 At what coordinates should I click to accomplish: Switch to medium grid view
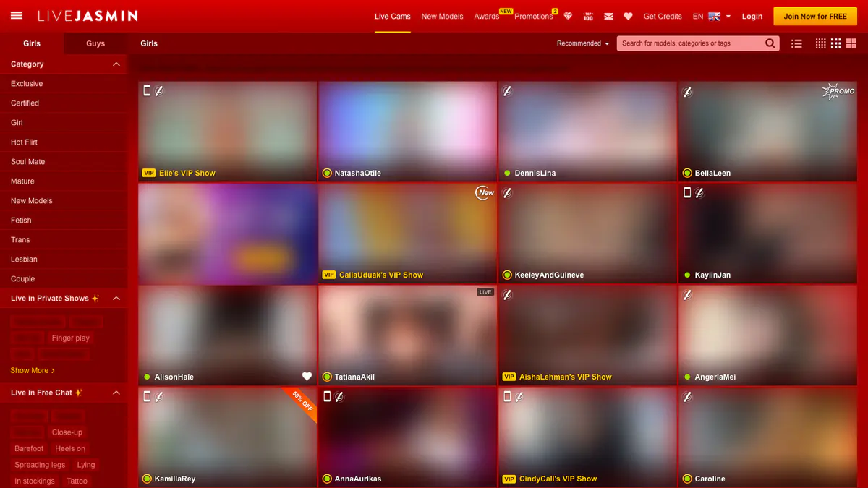pyautogui.click(x=836, y=43)
